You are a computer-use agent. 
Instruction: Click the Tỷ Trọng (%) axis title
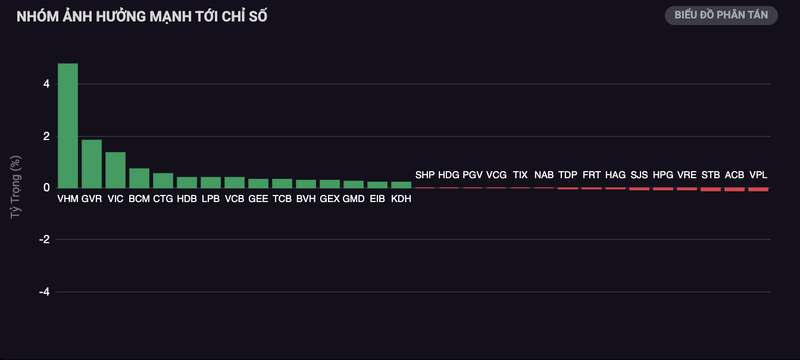15,188
